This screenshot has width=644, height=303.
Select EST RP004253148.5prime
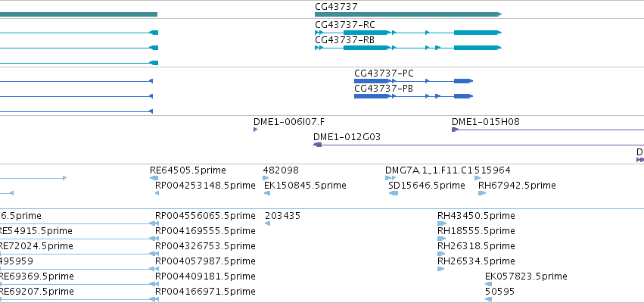(x=205, y=186)
